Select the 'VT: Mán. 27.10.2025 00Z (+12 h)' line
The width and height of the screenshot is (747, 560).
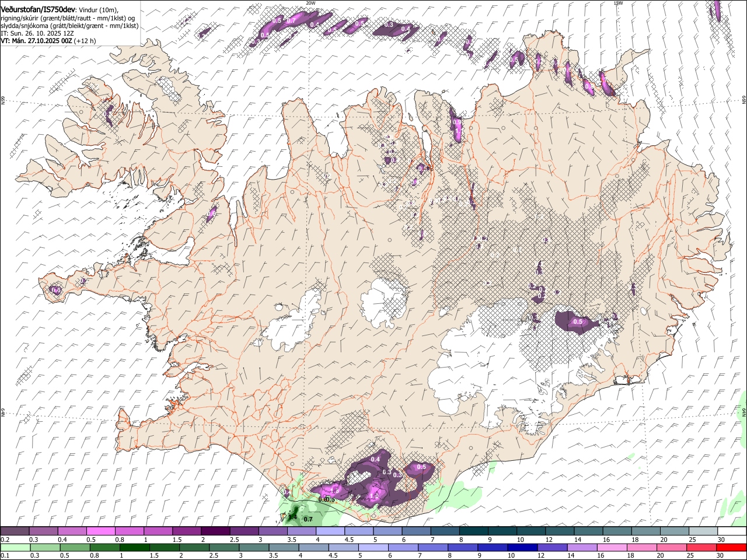click(x=48, y=41)
